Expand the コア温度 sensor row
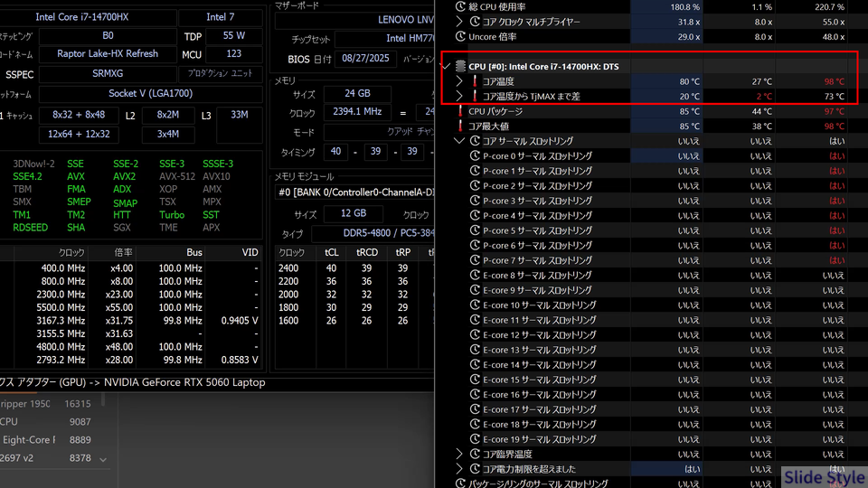868x488 pixels. click(459, 81)
